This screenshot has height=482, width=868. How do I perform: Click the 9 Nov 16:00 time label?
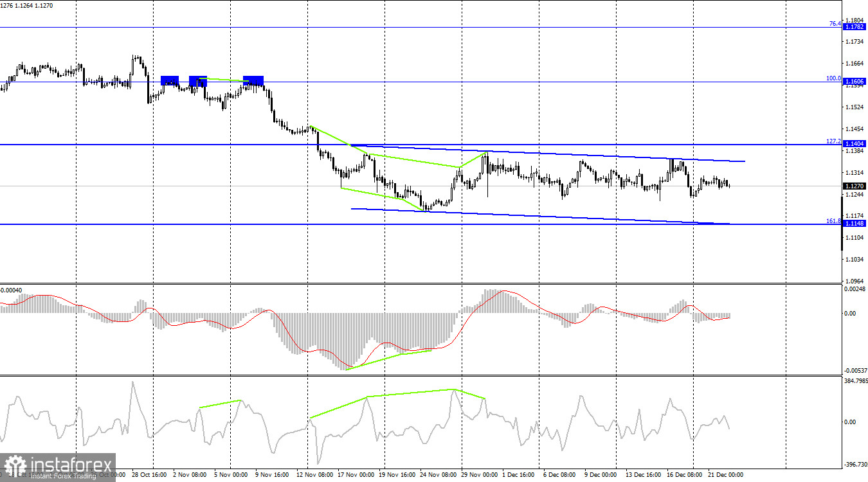(273, 475)
